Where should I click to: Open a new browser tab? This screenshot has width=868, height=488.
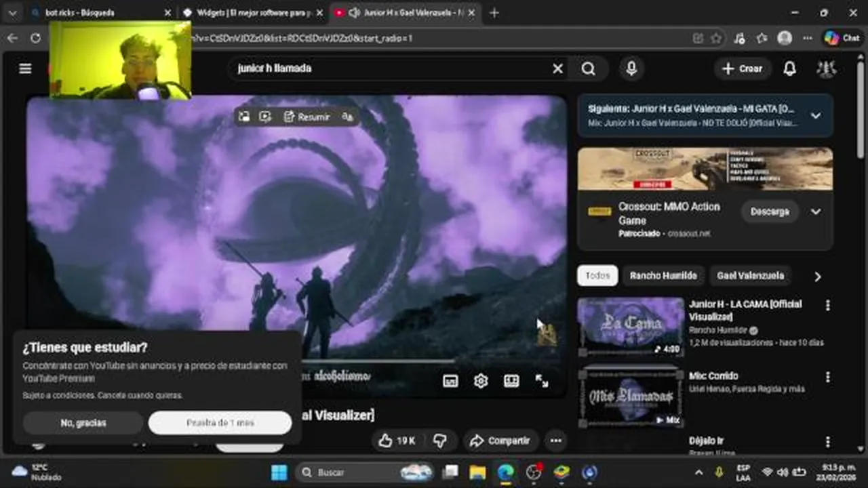point(494,13)
